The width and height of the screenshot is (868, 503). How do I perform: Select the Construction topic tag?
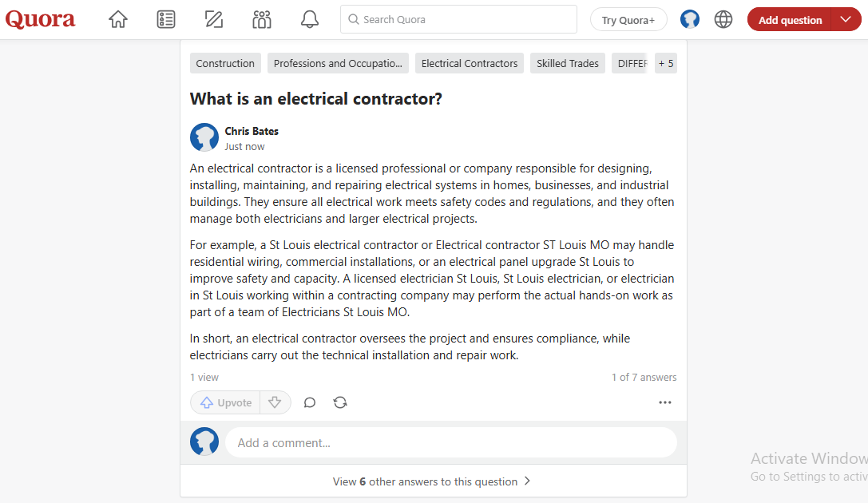pos(225,63)
